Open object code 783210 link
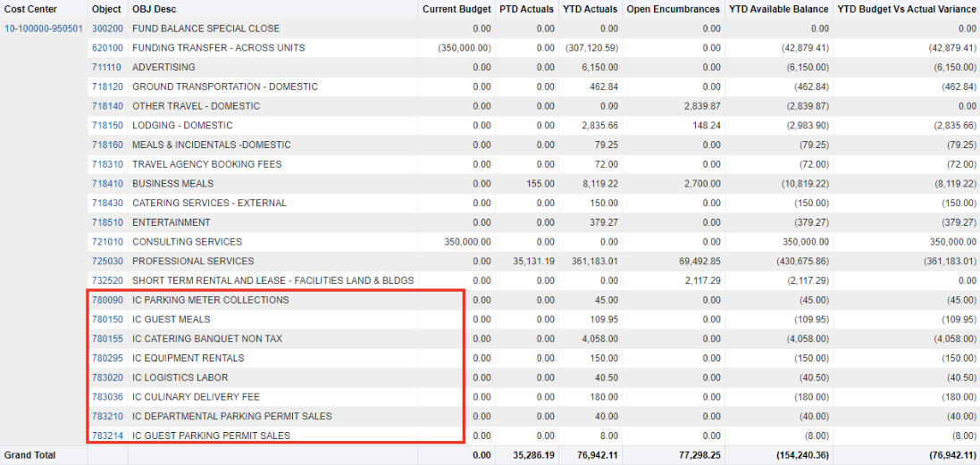This screenshot has height=465, width=980. coord(107,416)
